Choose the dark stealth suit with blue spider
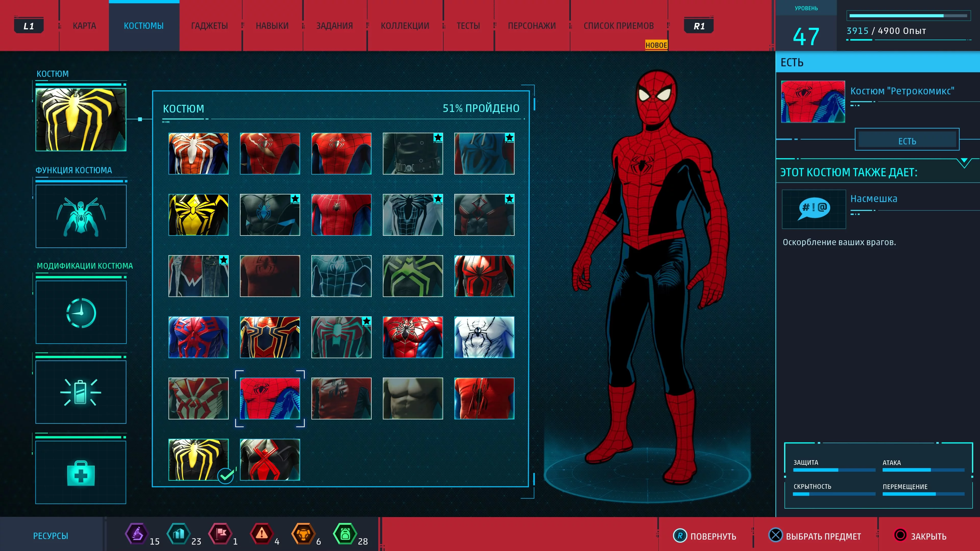 pos(270,215)
